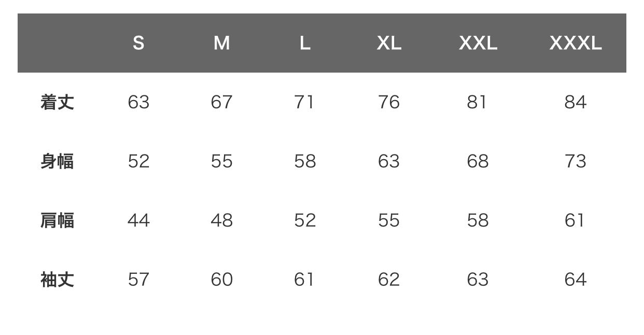Click the XXL size column header
This screenshot has width=644, height=335.
pyautogui.click(x=478, y=43)
